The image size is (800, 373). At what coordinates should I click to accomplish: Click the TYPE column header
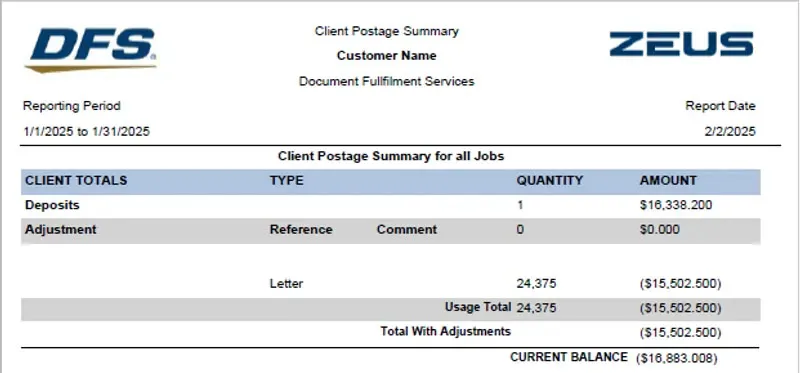tap(286, 181)
